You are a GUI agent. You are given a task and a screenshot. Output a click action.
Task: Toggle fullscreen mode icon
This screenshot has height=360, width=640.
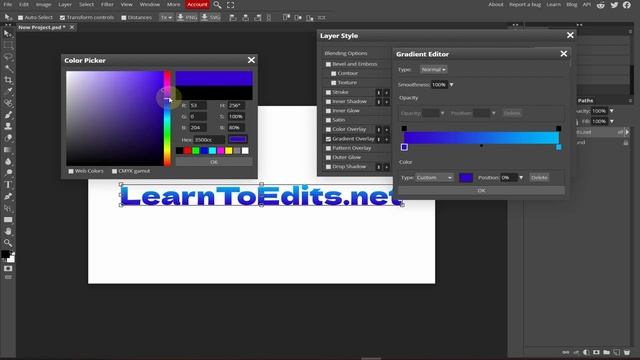click(x=231, y=5)
